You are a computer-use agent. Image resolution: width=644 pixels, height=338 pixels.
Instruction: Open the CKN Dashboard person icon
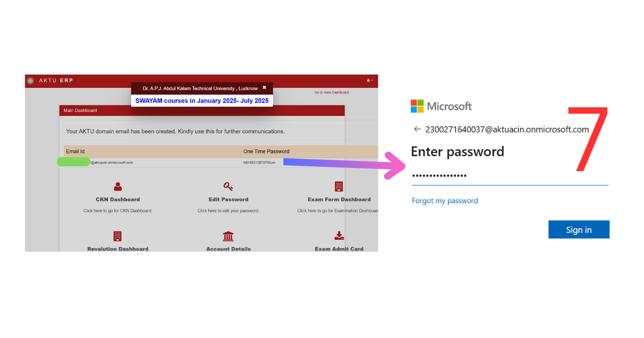point(118,187)
